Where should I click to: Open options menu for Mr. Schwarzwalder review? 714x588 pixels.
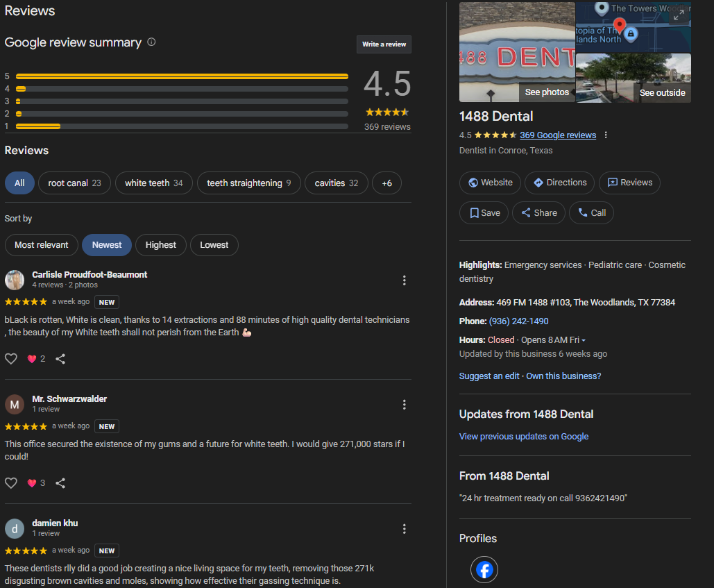[405, 405]
